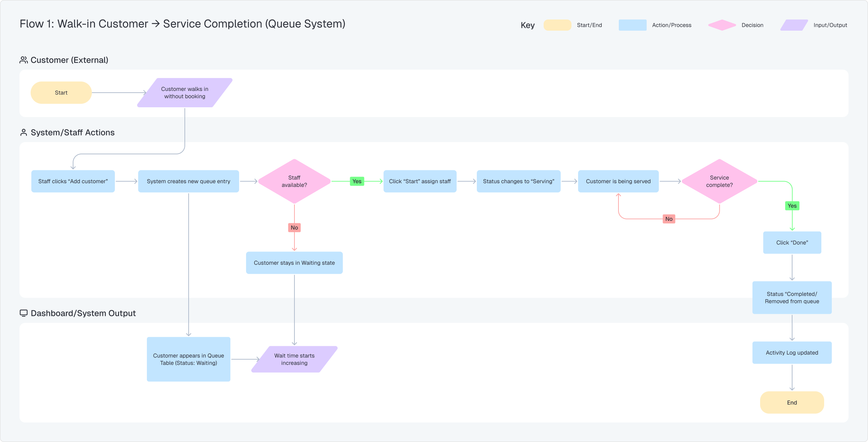Click the 'Dashboard/System Output' lane heading

click(83, 313)
